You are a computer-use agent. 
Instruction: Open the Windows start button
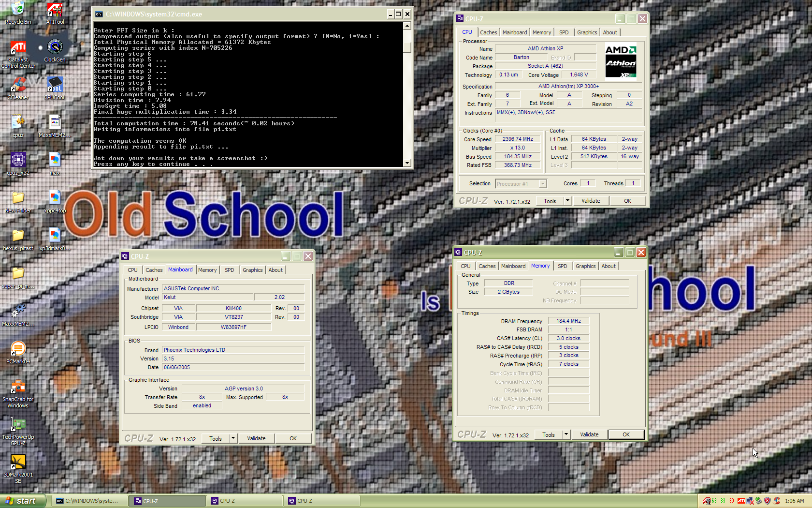click(x=23, y=501)
